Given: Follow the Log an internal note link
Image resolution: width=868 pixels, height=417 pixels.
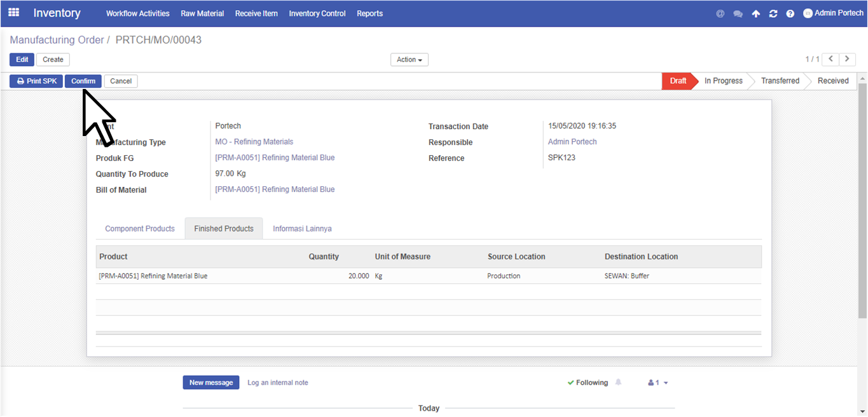Looking at the screenshot, I should pyautogui.click(x=277, y=383).
